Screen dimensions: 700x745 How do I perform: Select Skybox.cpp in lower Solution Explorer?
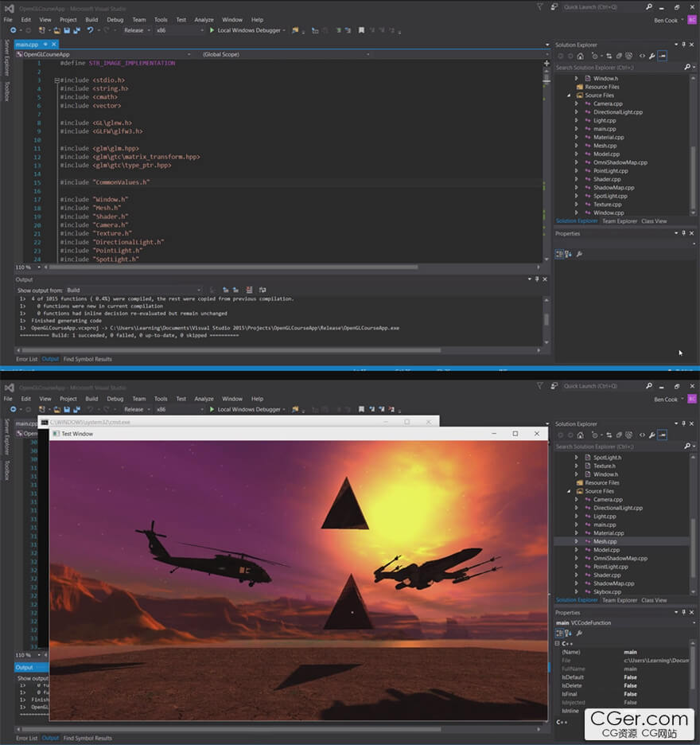(x=608, y=592)
